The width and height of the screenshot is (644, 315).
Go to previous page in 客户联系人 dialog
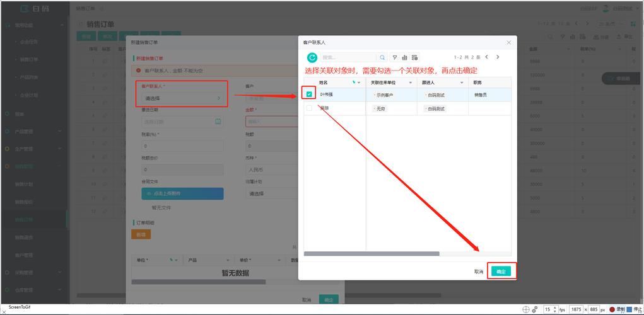[x=487, y=57]
